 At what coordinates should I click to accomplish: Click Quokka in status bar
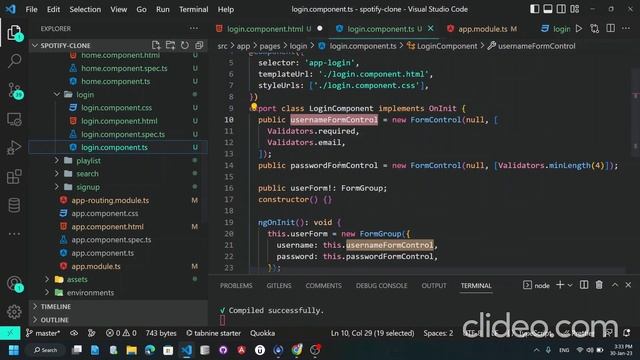(x=262, y=333)
